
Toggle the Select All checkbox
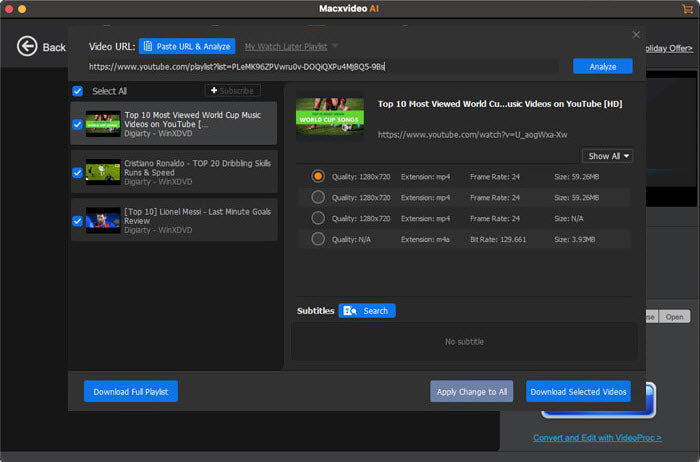click(x=77, y=92)
